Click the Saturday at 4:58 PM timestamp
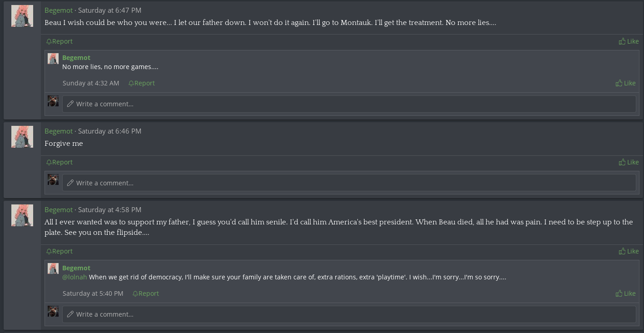 [x=109, y=209]
